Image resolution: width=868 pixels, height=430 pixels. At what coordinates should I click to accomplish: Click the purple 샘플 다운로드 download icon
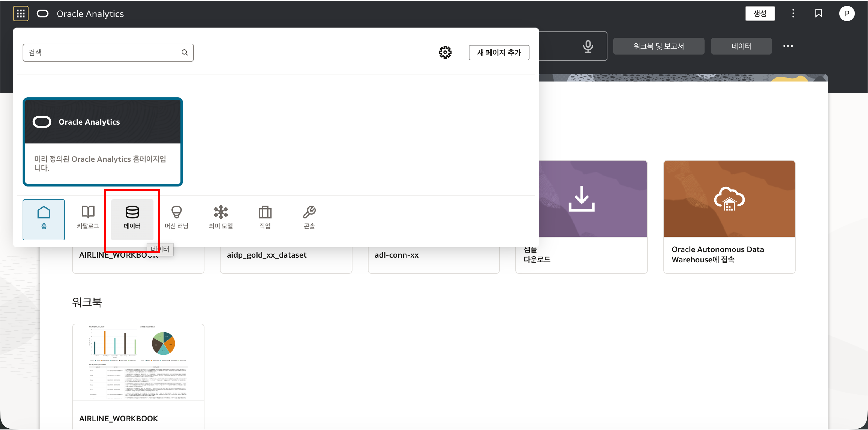[x=582, y=199]
